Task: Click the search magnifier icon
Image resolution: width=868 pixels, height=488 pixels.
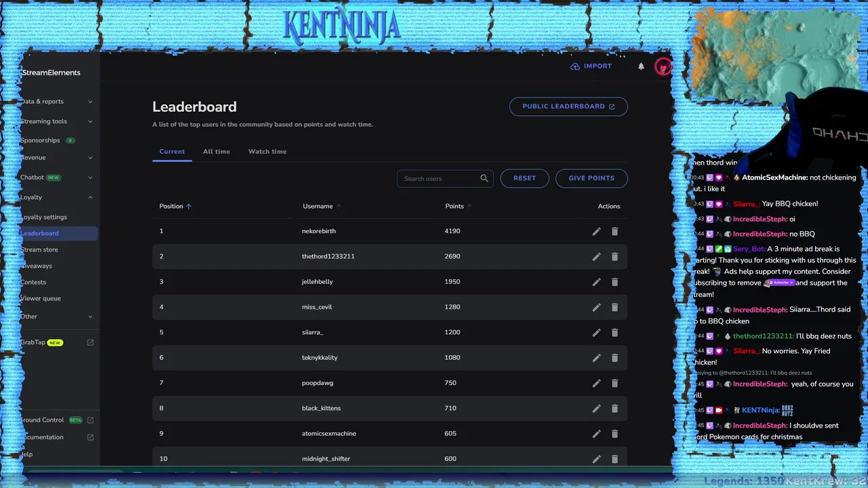Action: (x=484, y=178)
